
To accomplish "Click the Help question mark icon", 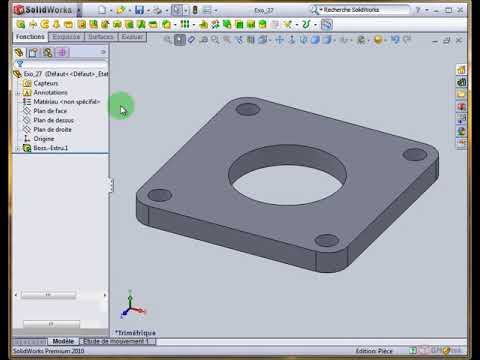I will coord(418,10).
